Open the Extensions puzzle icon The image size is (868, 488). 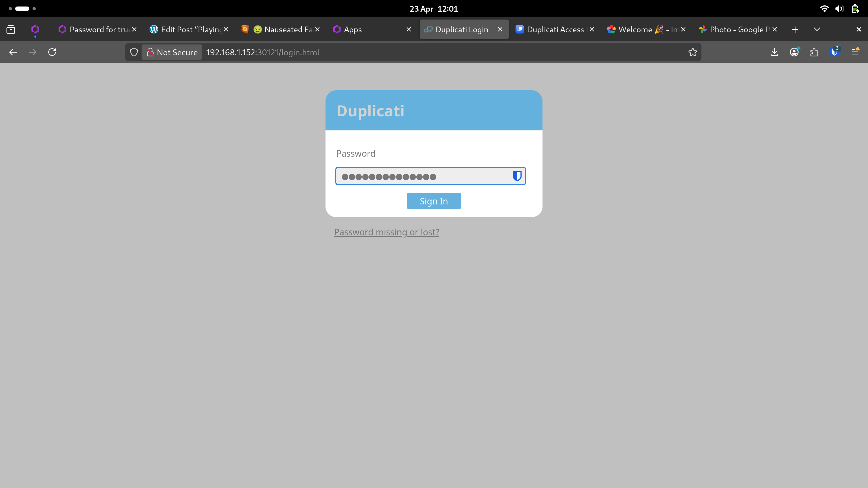point(814,52)
